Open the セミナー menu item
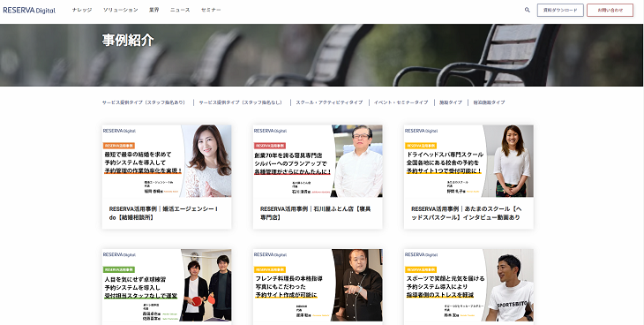644x325 pixels. (x=211, y=10)
